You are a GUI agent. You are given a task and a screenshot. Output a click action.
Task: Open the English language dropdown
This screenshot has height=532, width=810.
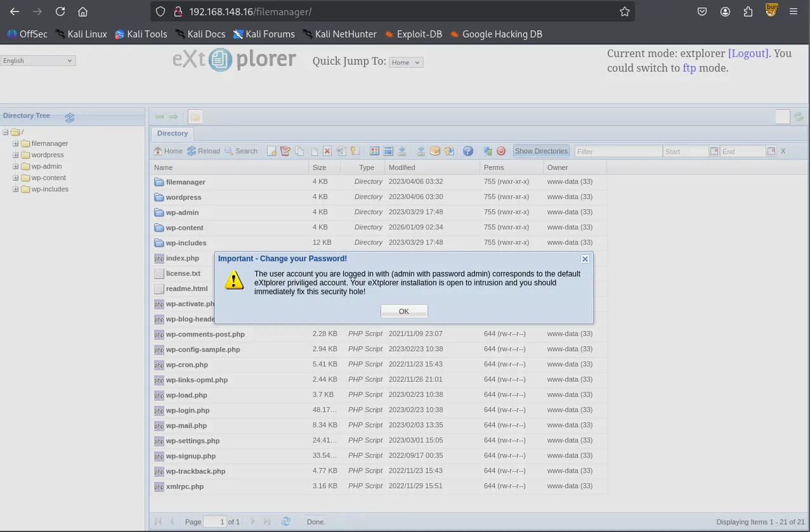38,61
